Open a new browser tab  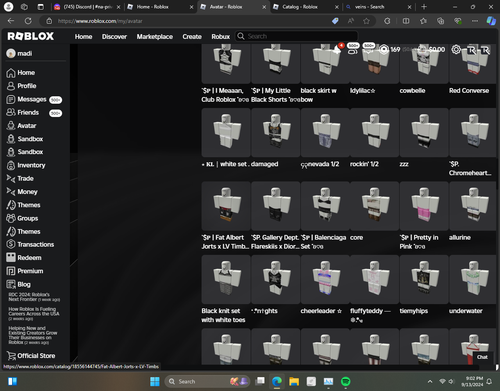coord(424,7)
